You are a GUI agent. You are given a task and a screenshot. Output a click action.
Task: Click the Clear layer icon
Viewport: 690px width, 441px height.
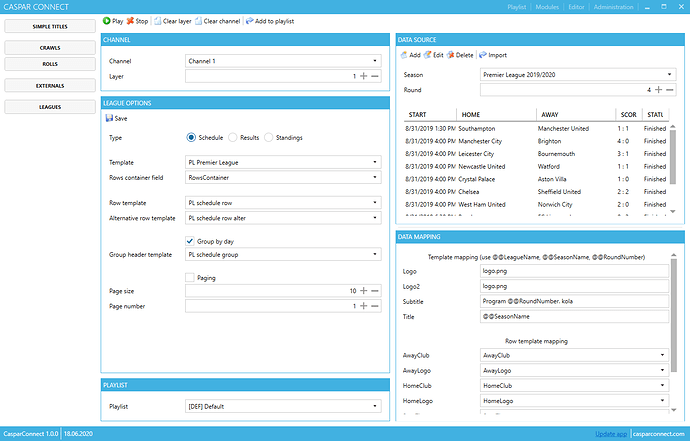pyautogui.click(x=158, y=21)
